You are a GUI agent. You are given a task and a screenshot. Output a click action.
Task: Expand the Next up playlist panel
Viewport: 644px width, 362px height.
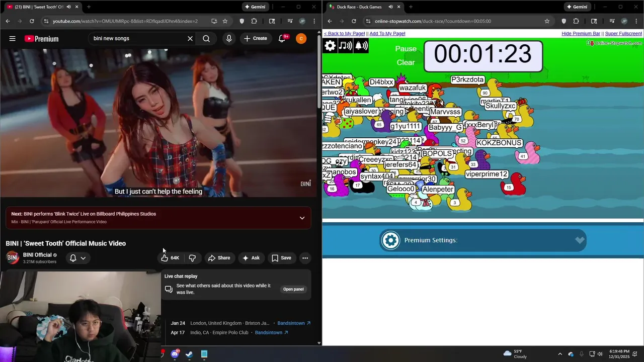302,218
